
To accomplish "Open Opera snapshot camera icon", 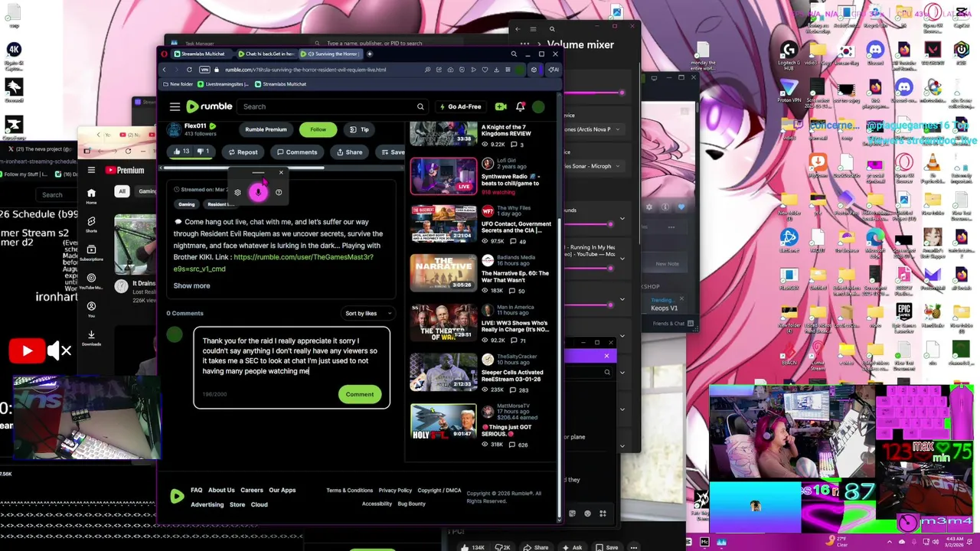I will [x=450, y=70].
